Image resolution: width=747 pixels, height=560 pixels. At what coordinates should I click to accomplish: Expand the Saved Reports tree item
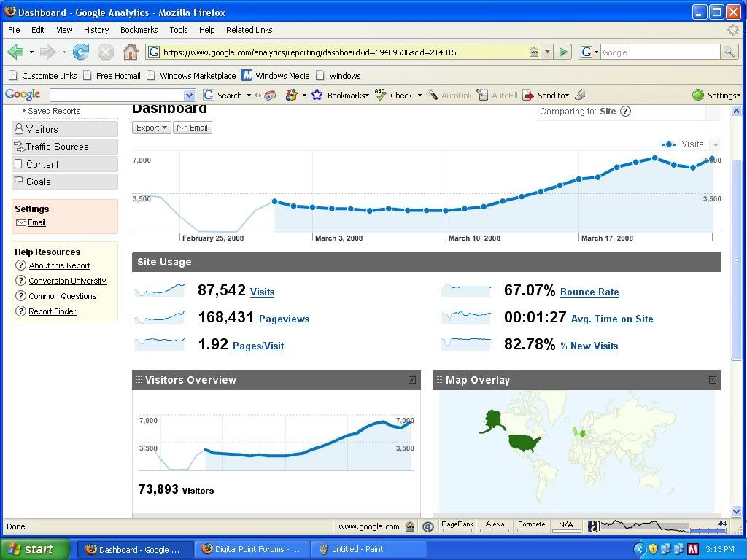[x=24, y=111]
